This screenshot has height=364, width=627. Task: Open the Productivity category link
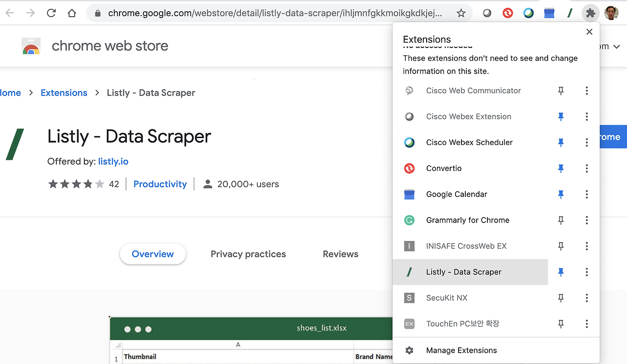tap(160, 184)
